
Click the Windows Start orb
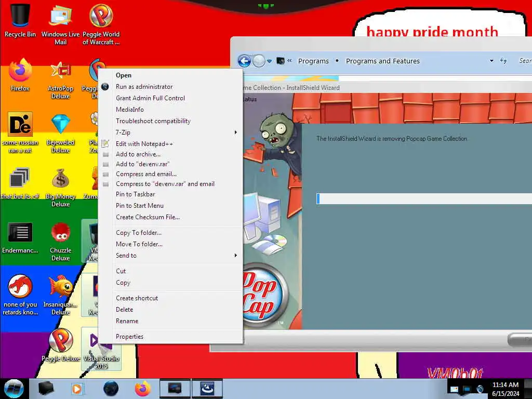[x=14, y=389]
